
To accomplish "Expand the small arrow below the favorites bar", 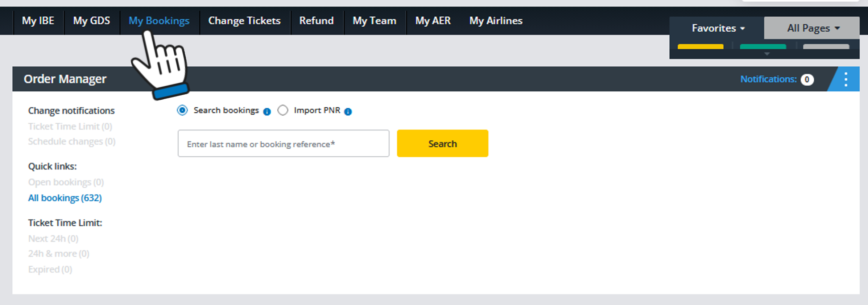I will (766, 54).
